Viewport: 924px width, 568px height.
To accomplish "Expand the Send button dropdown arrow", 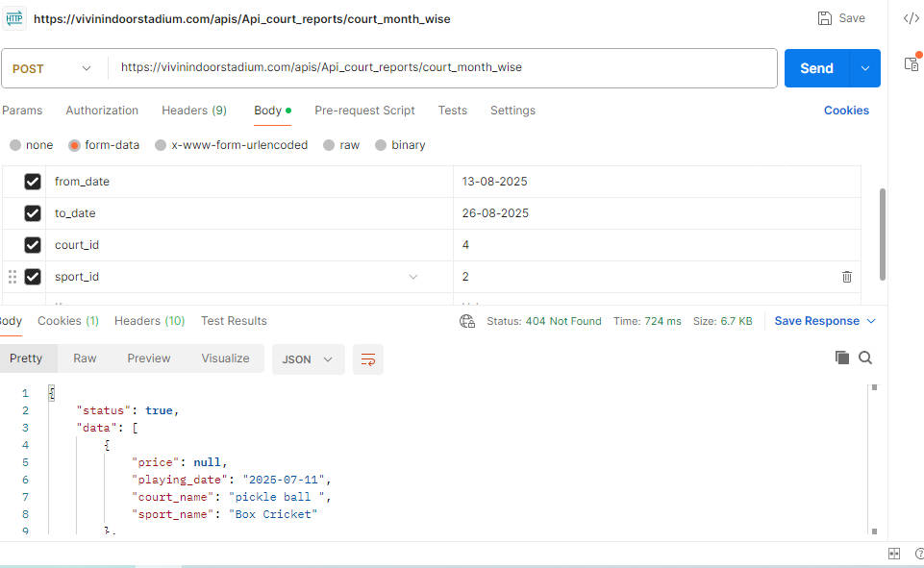I will pyautogui.click(x=865, y=68).
